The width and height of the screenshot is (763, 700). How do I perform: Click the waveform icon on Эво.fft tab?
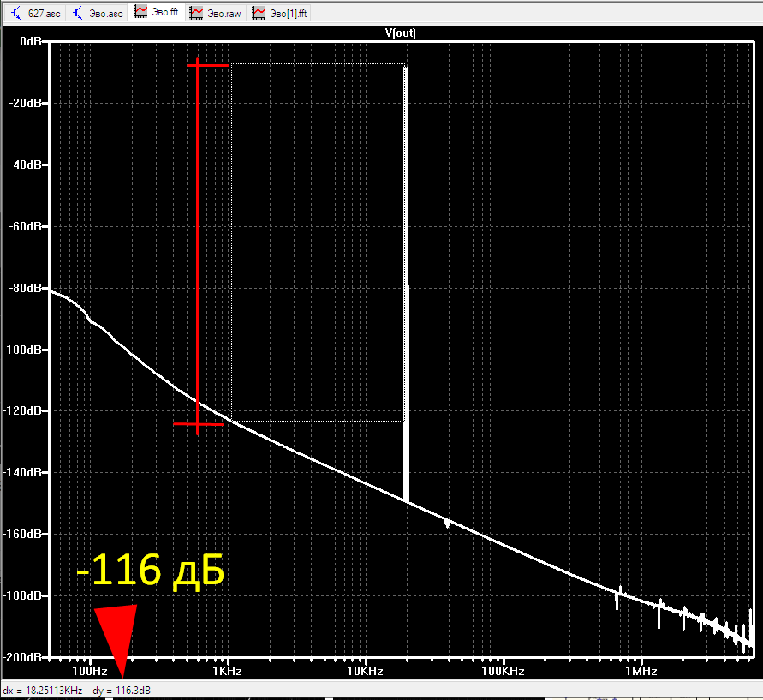click(x=140, y=12)
